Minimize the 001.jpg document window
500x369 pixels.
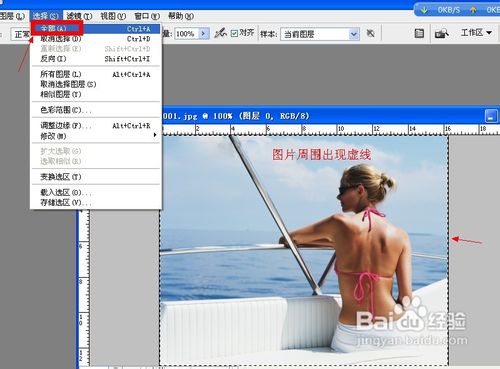(x=491, y=116)
